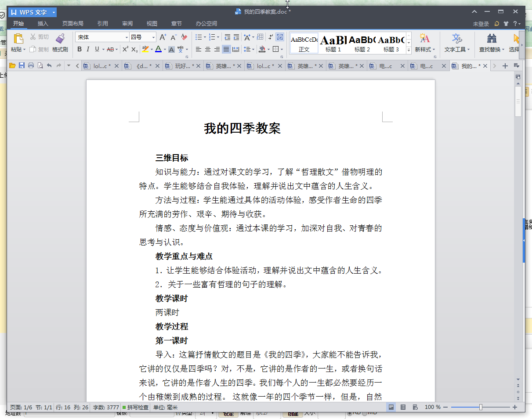Align text right
The image size is (532, 419).
[217, 49]
